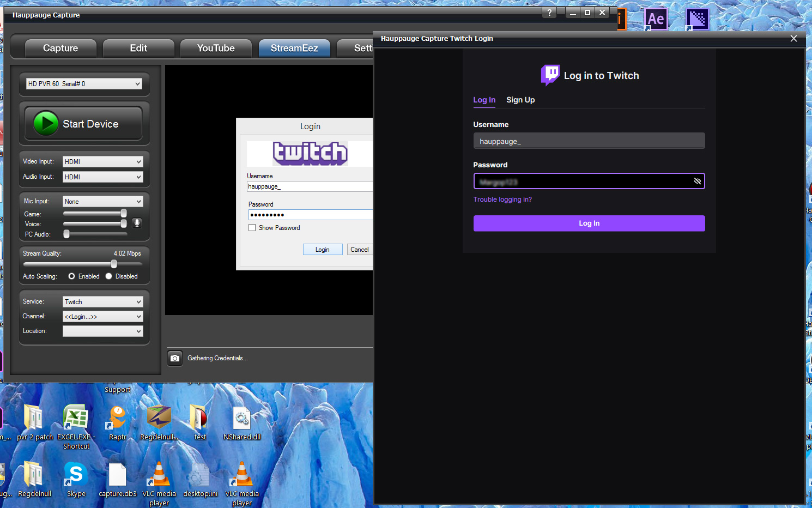Click the Stream Quality slider handle
The height and width of the screenshot is (508, 812).
tap(114, 264)
